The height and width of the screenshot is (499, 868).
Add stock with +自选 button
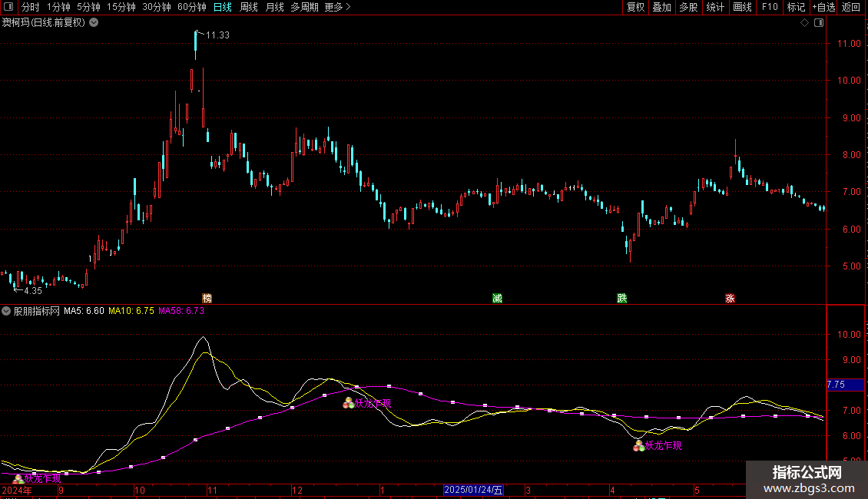coord(823,7)
